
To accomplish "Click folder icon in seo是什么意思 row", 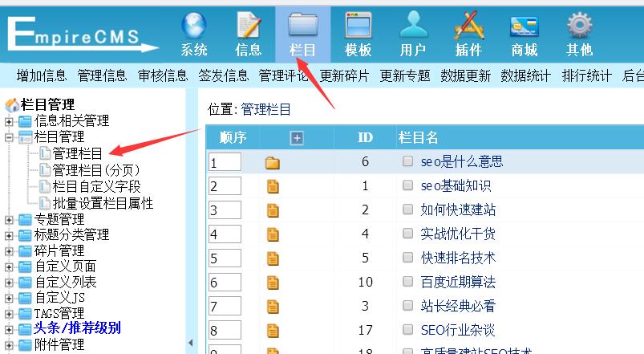I will (x=272, y=163).
